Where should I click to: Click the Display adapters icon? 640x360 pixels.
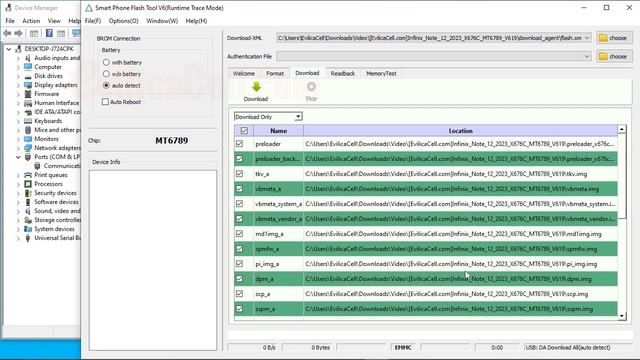28,85
